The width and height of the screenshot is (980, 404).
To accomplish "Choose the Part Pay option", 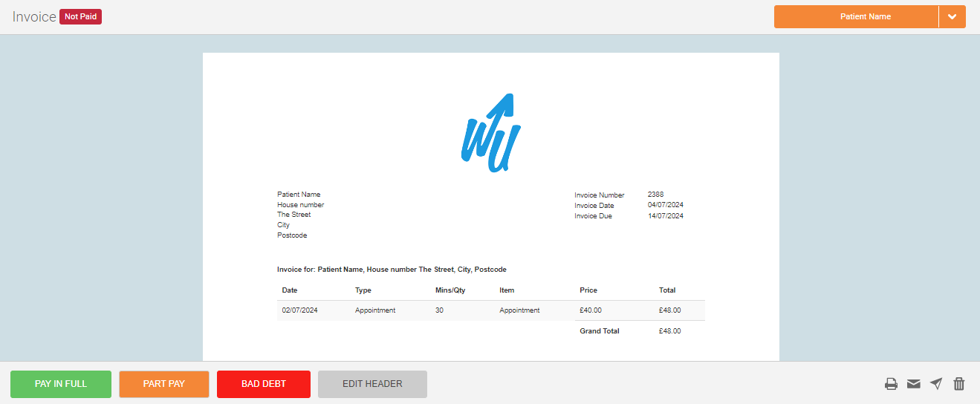I will [164, 384].
